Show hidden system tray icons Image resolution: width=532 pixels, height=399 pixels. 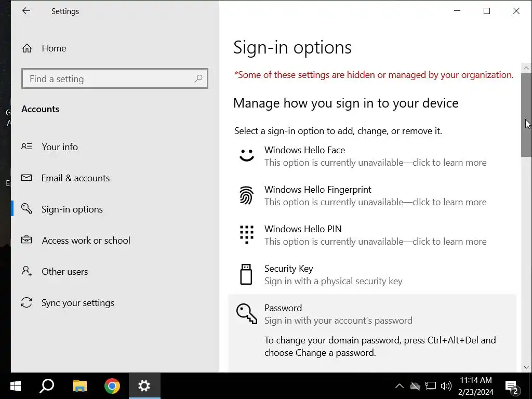click(400, 386)
